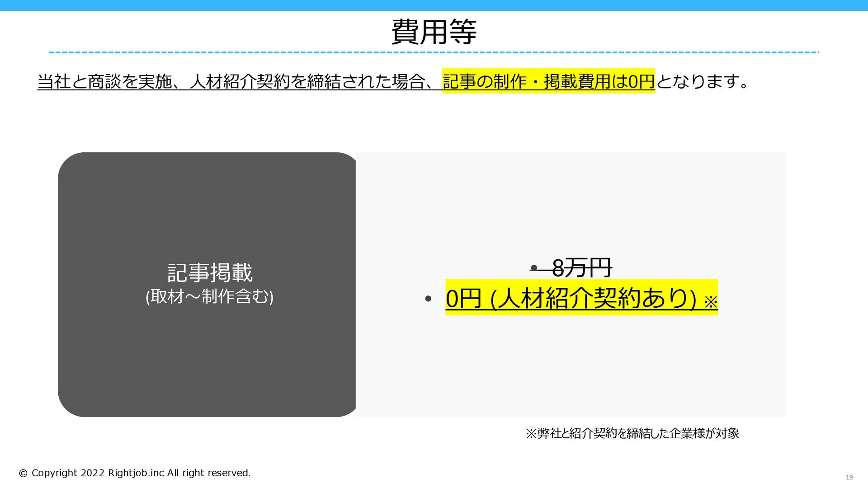Click the slide title 費用等
The width and height of the screenshot is (868, 488).
(x=434, y=32)
